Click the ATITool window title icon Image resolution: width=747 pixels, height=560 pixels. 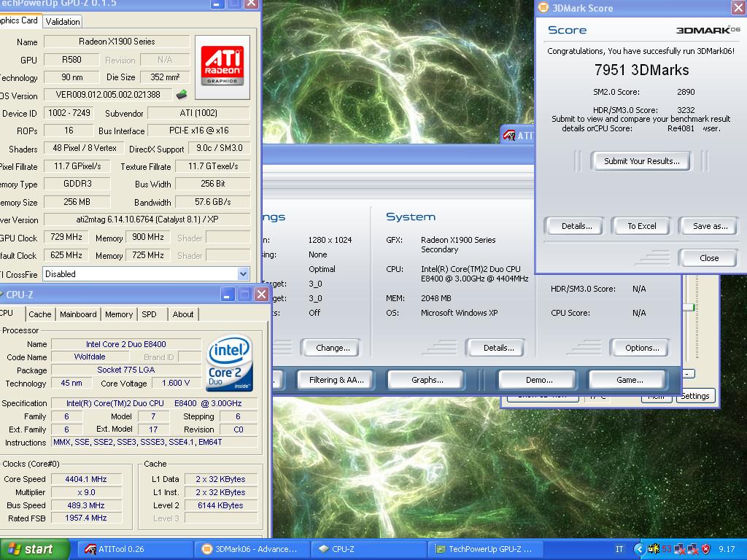[x=509, y=135]
